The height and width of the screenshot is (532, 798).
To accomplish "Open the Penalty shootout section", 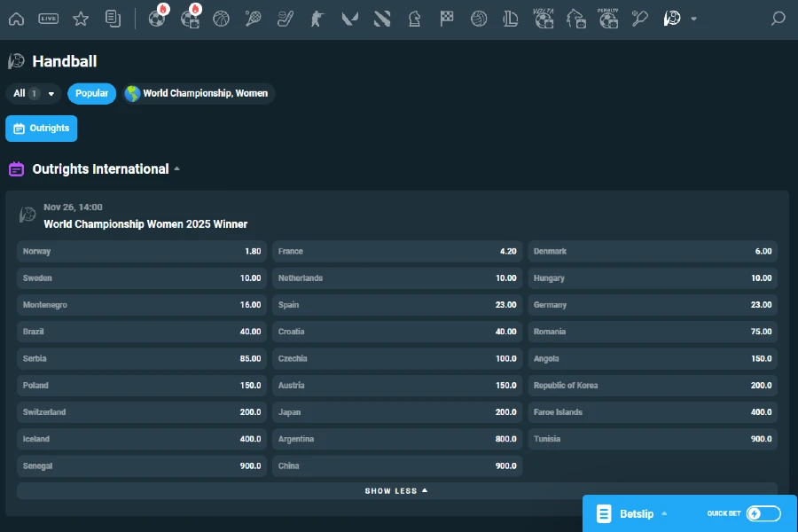I will tap(609, 19).
